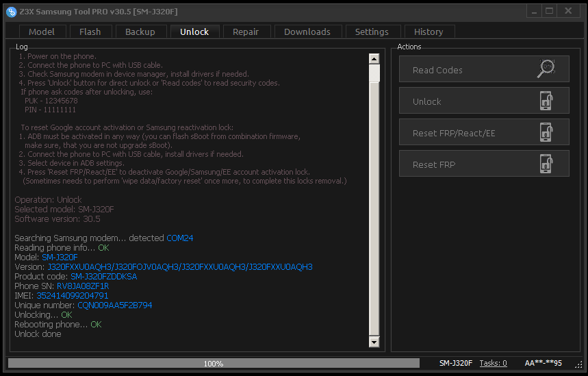
Task: Click the phone-lock icon on Unlock button
Action: pyautogui.click(x=546, y=101)
